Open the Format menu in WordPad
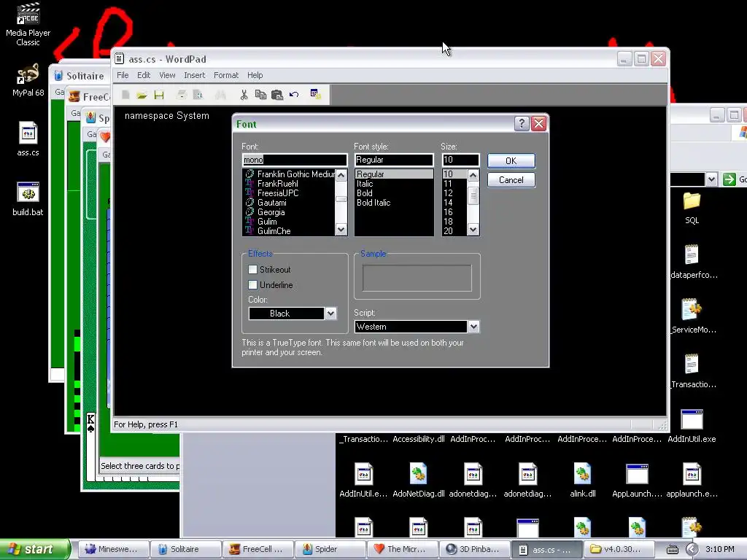Viewport: 747px width, 560px height. click(x=226, y=75)
